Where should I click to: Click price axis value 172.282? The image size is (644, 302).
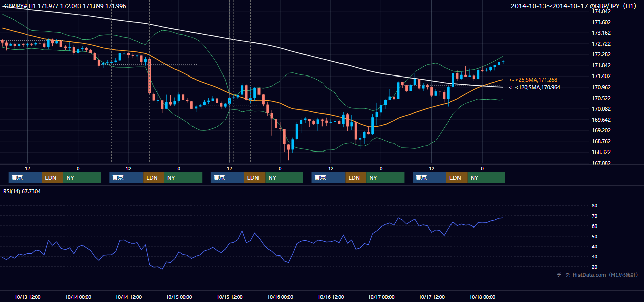click(x=601, y=54)
